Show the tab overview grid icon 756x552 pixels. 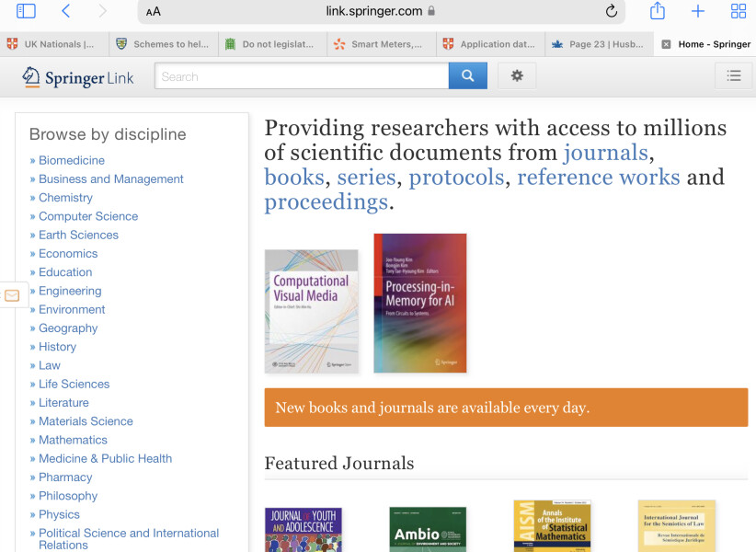739,11
